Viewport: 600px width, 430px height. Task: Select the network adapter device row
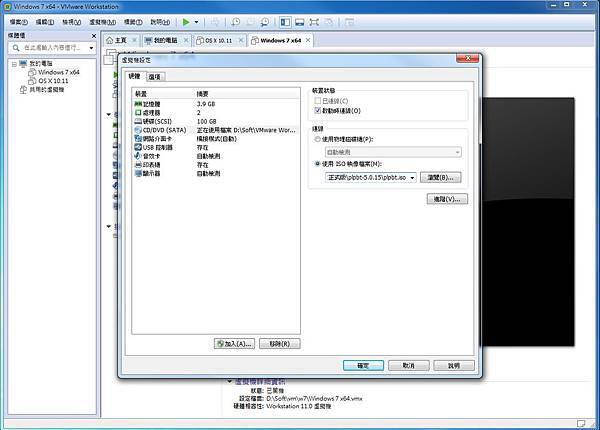(216, 138)
